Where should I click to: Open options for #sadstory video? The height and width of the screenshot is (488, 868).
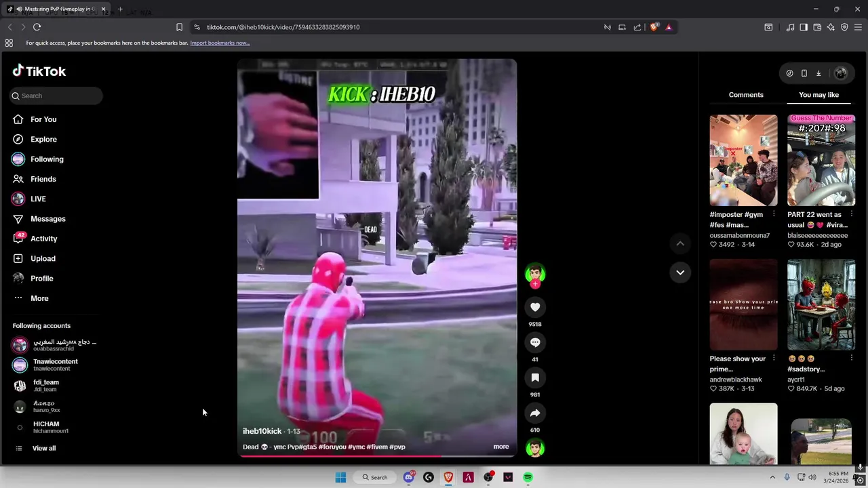tap(852, 359)
